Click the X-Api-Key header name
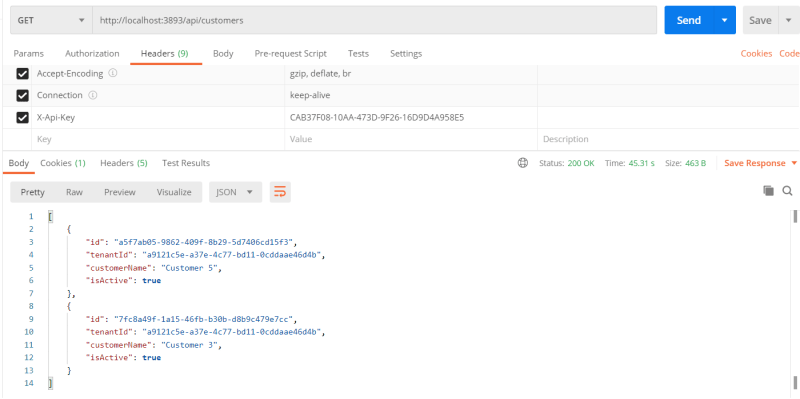The width and height of the screenshot is (800, 399). 56,118
